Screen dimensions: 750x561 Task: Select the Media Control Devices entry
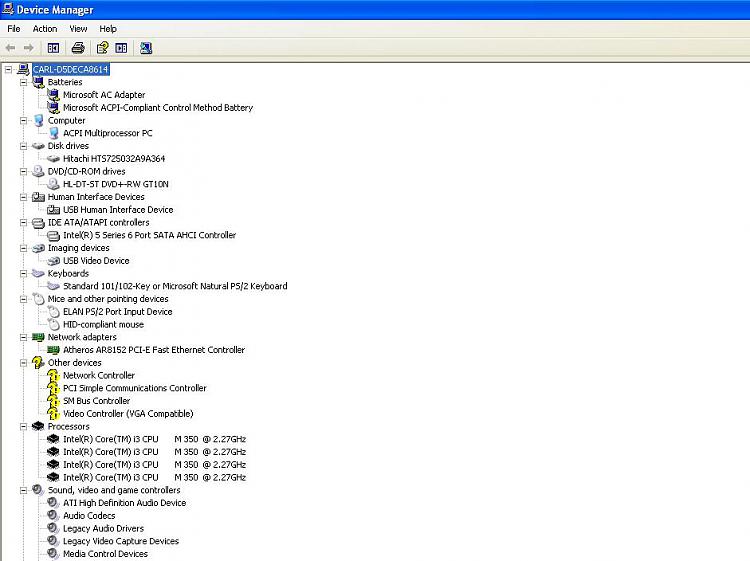pos(105,554)
